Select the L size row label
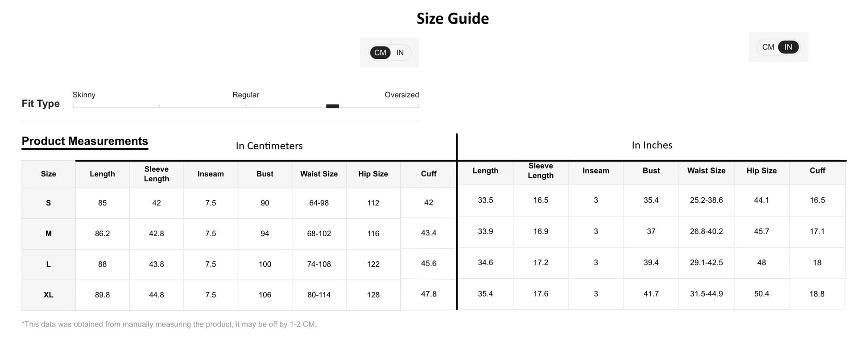 tap(48, 264)
